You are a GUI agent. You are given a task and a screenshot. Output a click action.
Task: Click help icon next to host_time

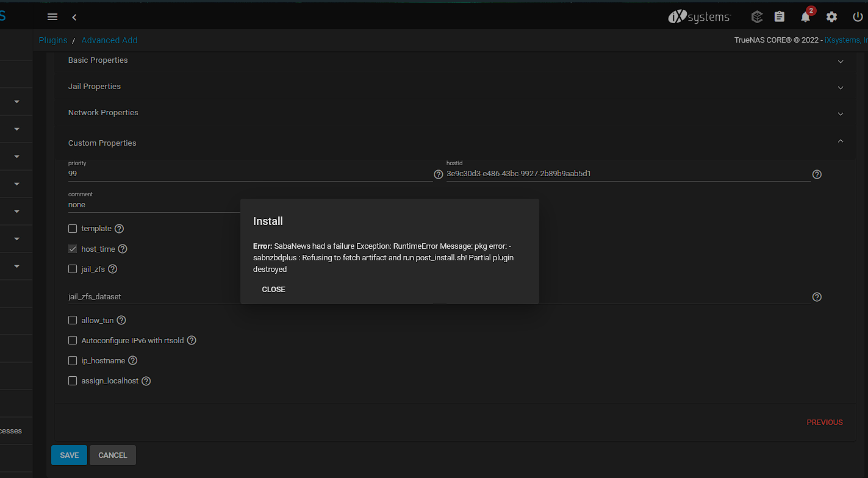pos(123,249)
